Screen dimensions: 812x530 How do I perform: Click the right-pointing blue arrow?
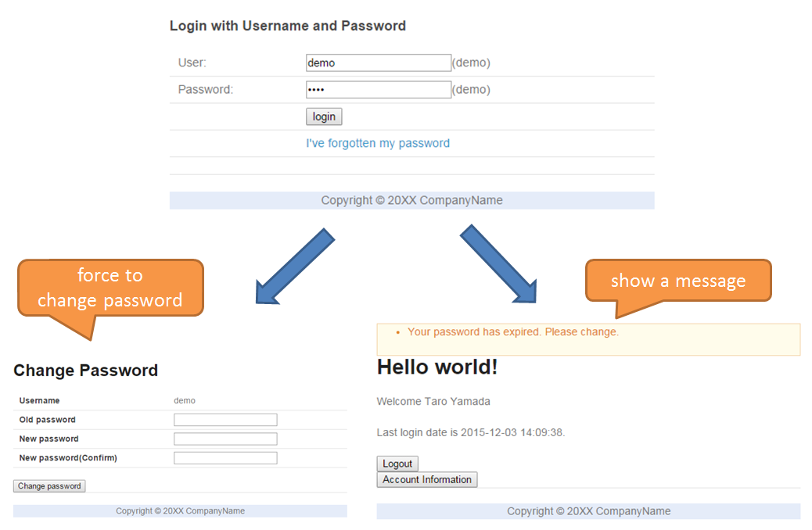click(498, 264)
